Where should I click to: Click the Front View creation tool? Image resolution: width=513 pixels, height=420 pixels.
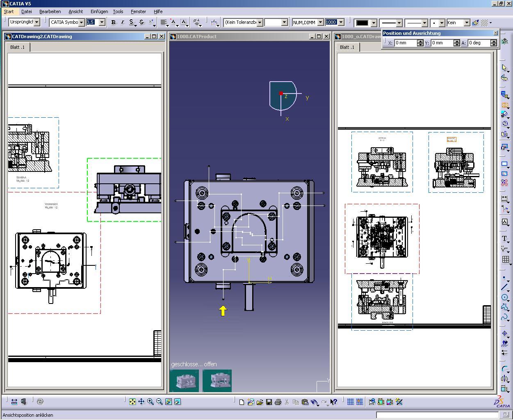coord(505,95)
